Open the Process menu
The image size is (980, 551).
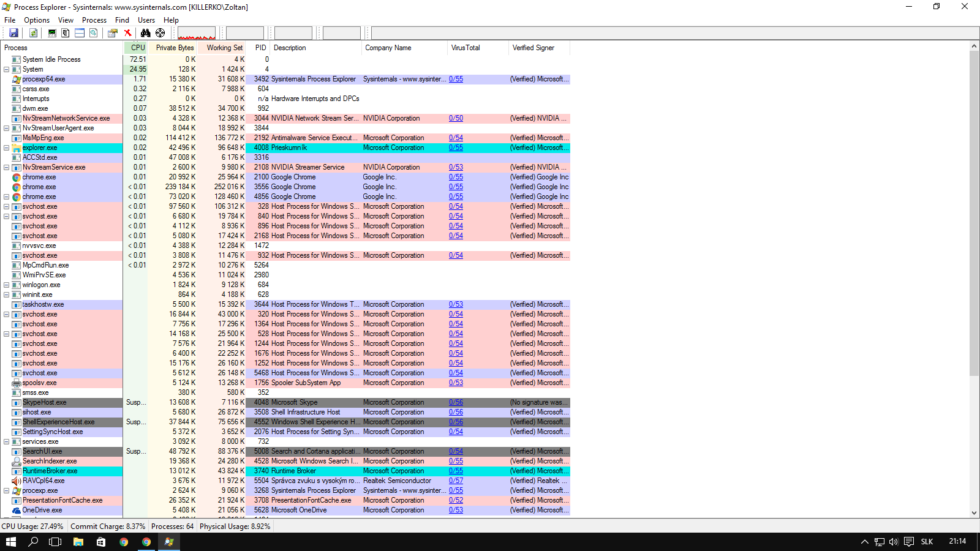pyautogui.click(x=94, y=20)
